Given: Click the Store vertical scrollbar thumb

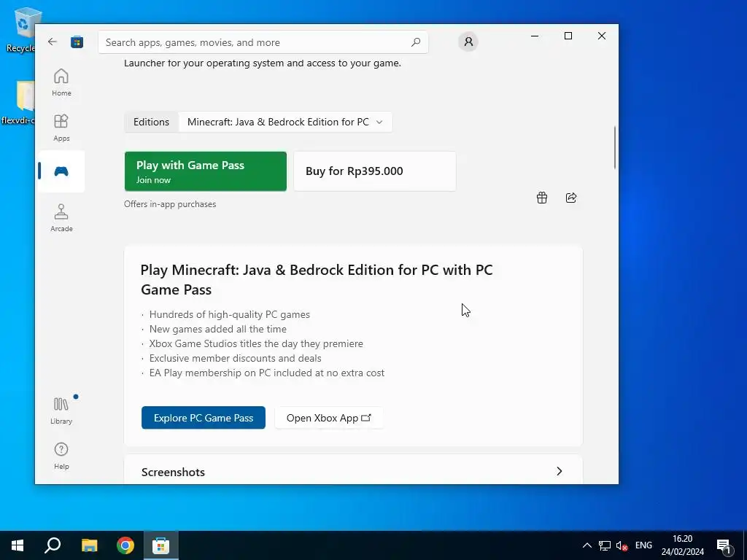Looking at the screenshot, I should tap(615, 147).
